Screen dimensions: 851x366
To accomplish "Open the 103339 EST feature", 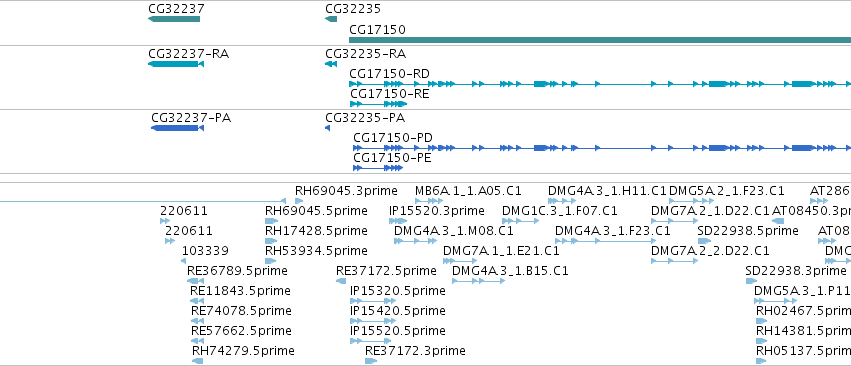I will 185,261.
